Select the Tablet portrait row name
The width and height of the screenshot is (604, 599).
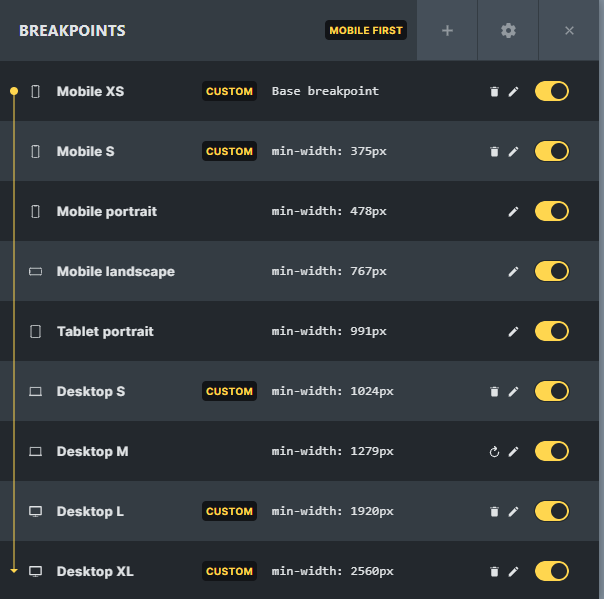[x=105, y=332]
